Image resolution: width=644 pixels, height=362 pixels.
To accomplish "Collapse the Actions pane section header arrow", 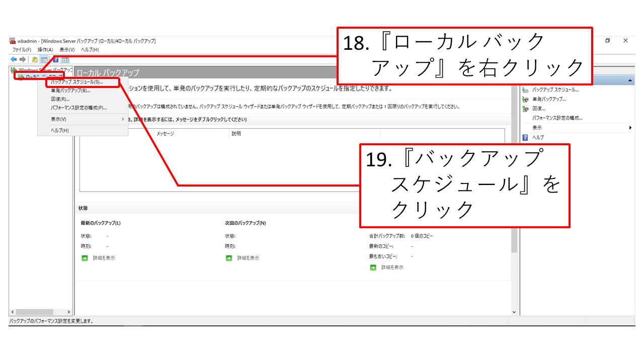I will [x=630, y=81].
